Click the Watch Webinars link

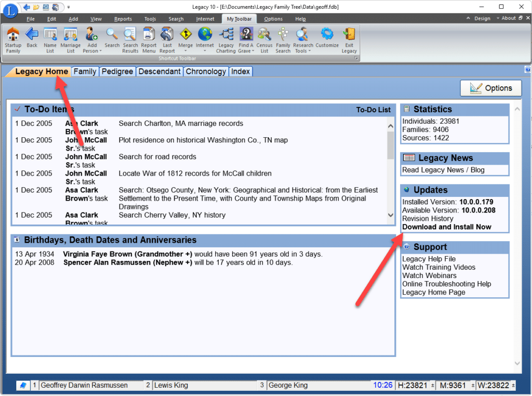429,275
